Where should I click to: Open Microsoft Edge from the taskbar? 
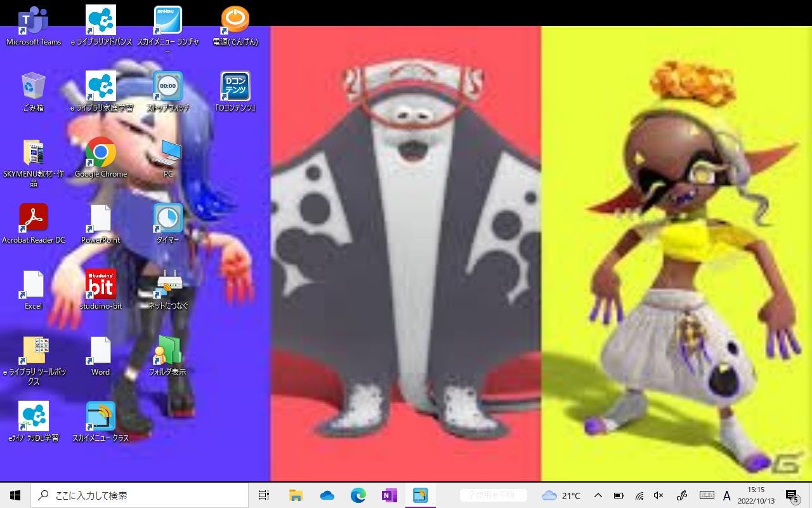[x=358, y=495]
